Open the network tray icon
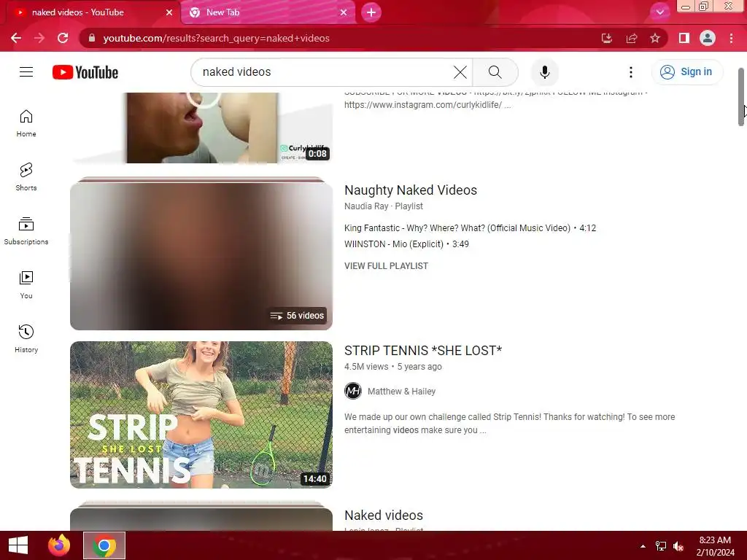The height and width of the screenshot is (560, 747). pyautogui.click(x=661, y=546)
